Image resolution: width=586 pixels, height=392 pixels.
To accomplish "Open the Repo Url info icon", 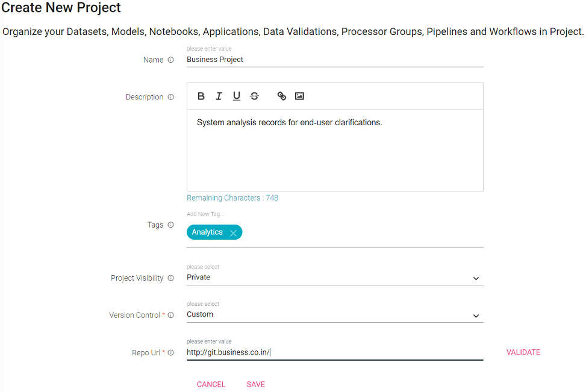I will [171, 353].
